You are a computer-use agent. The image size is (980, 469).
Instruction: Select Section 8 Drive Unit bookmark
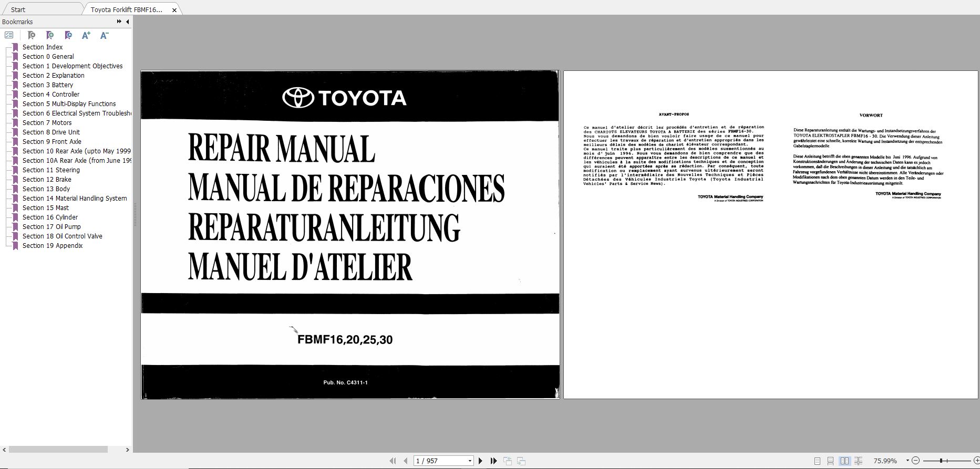(x=51, y=132)
